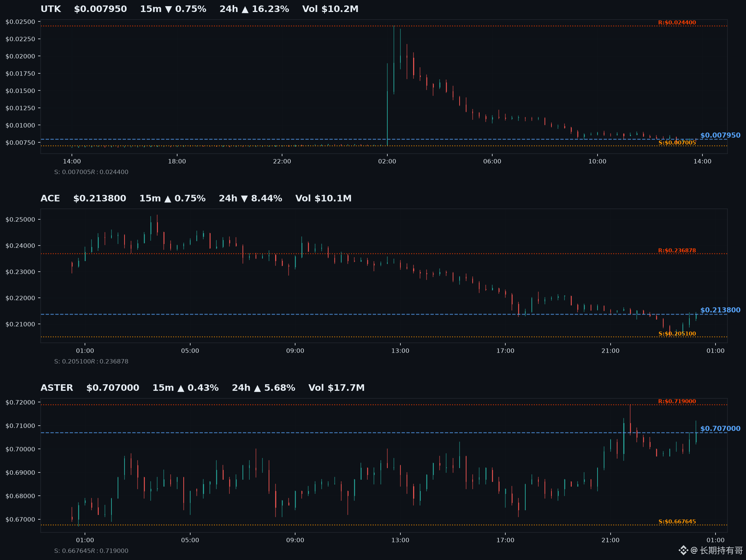
Task: Click the Vol $10.1M volume text
Action: click(x=323, y=199)
